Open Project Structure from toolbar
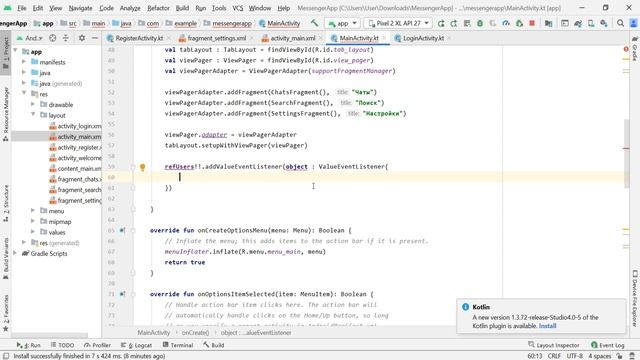This screenshot has width=640, height=360. pos(549,23)
